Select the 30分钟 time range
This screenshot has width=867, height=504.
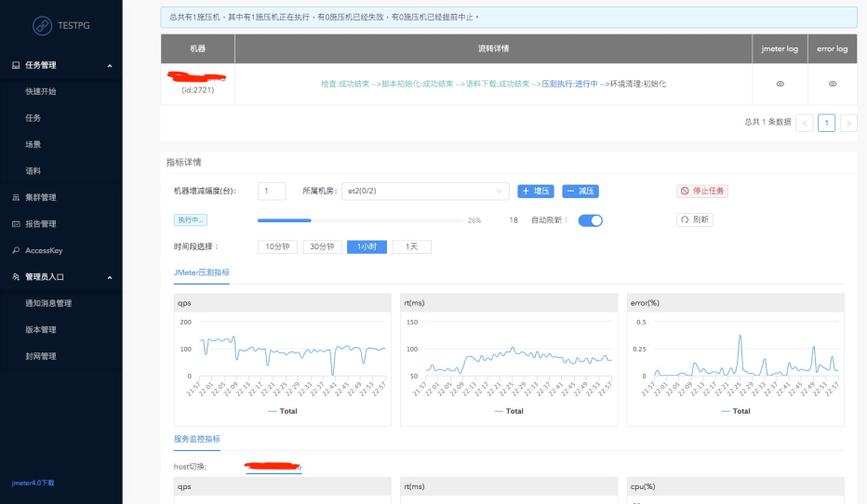click(x=322, y=246)
